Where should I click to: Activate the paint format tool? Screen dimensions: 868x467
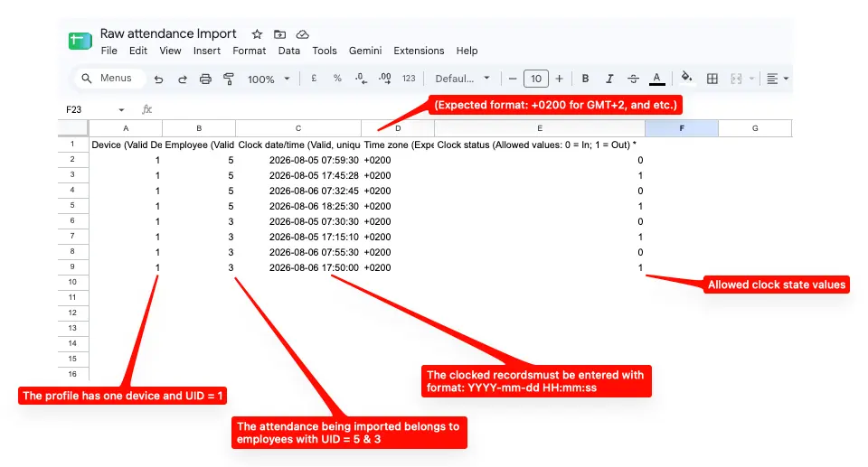click(x=229, y=79)
